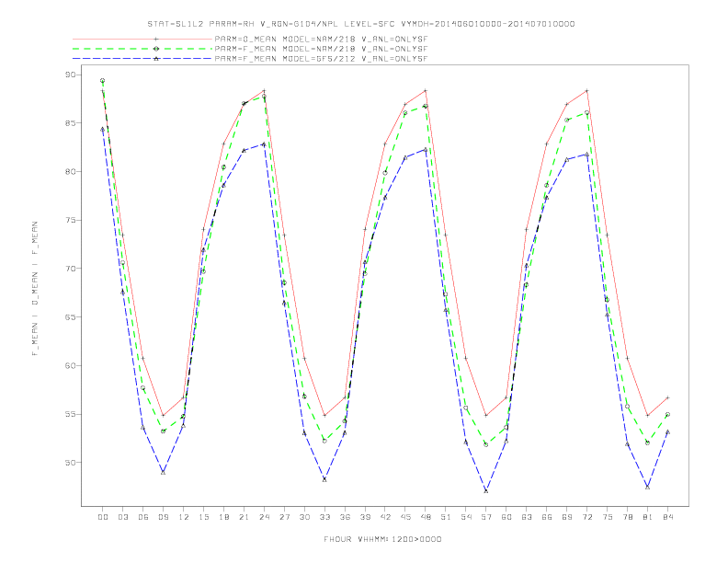
Task: Click blue triangle data point at hour 24
Action: (264, 144)
